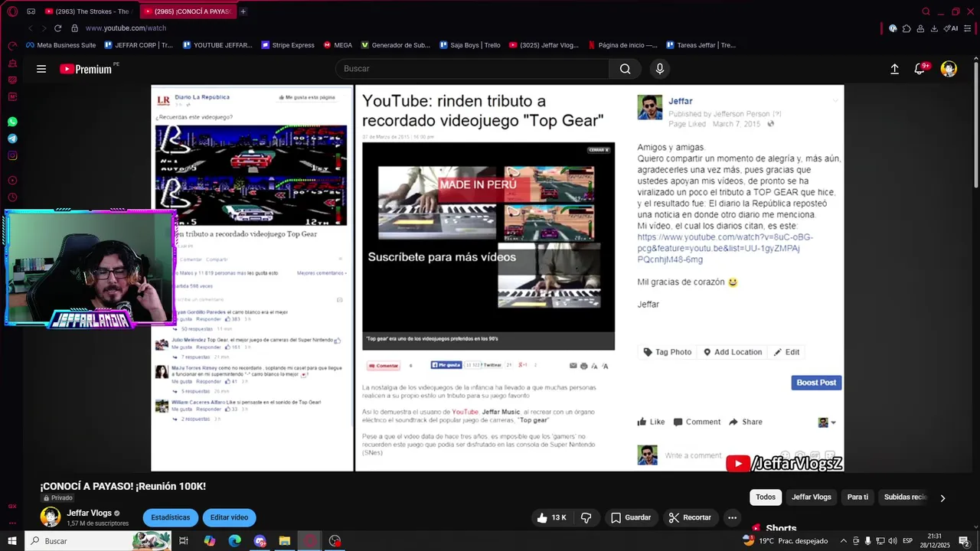Open (3025) Jeffar Vlogs bookmark

point(544,45)
